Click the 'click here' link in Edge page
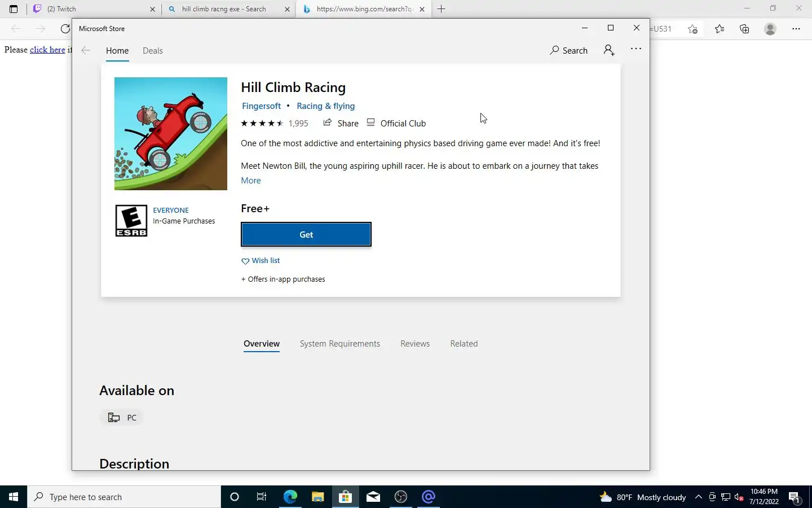The width and height of the screenshot is (812, 508). 47,50
